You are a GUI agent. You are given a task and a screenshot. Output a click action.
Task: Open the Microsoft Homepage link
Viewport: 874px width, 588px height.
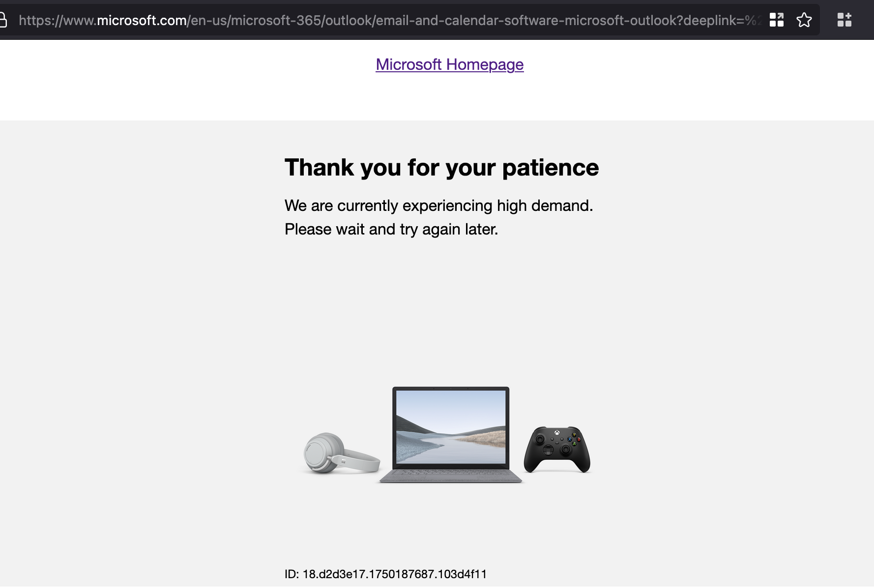(x=450, y=64)
